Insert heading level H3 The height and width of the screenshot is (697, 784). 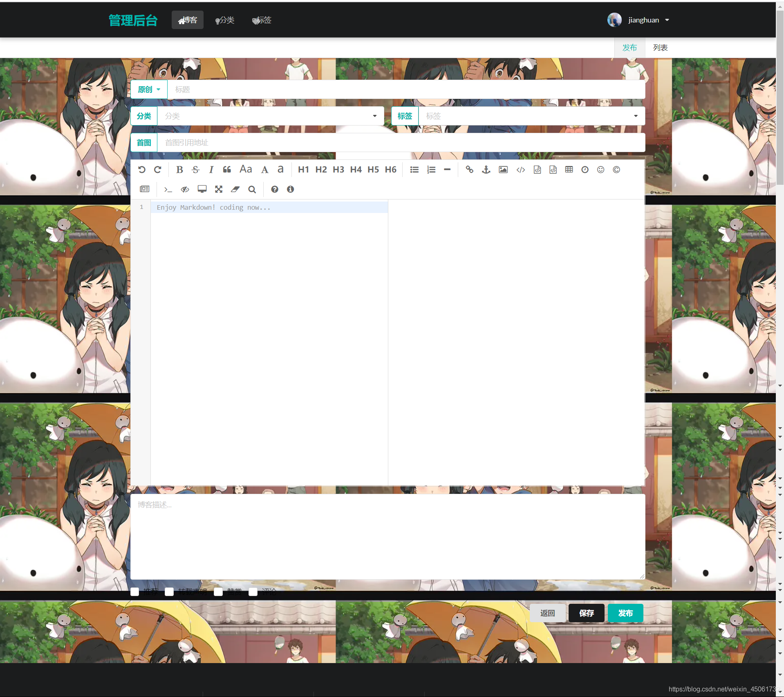point(338,170)
